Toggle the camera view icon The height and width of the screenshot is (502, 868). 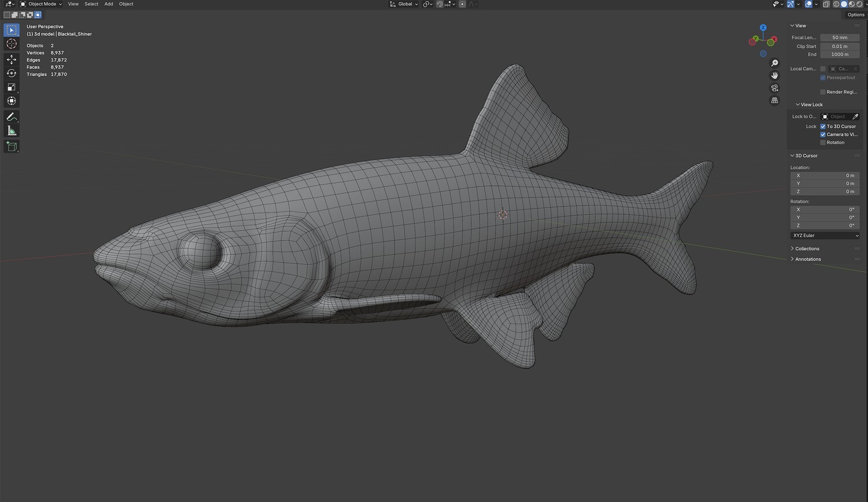775,88
